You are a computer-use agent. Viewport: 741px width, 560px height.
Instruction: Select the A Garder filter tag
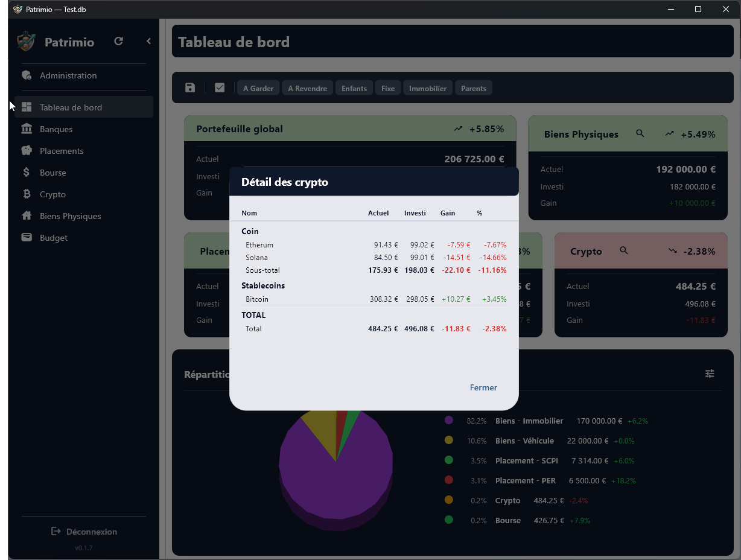[258, 88]
